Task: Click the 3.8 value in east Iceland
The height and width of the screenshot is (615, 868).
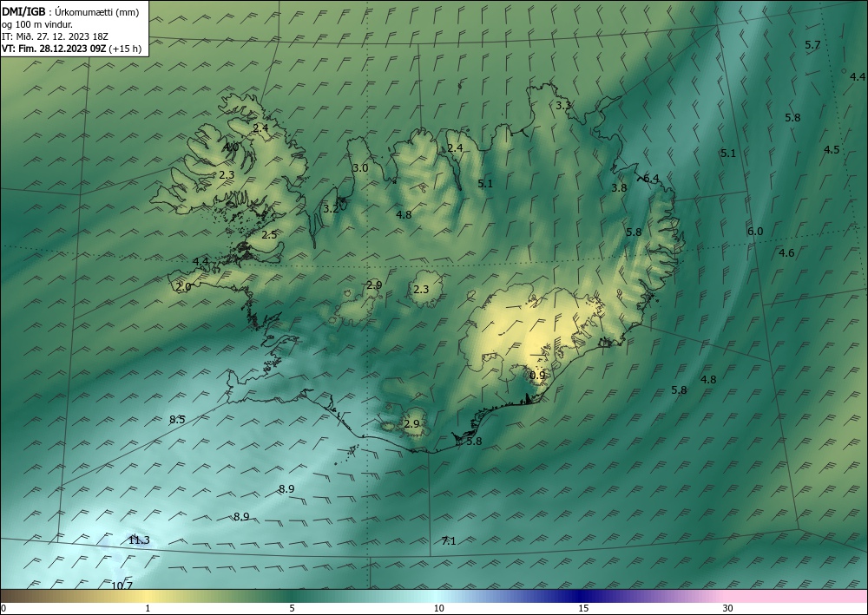Action: tap(619, 188)
